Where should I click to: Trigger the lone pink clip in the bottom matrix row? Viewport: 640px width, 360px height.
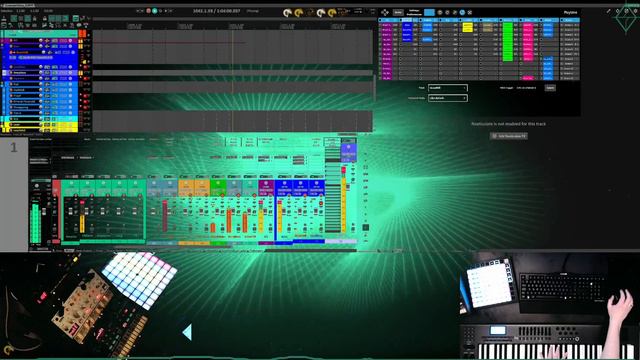[x=527, y=78]
